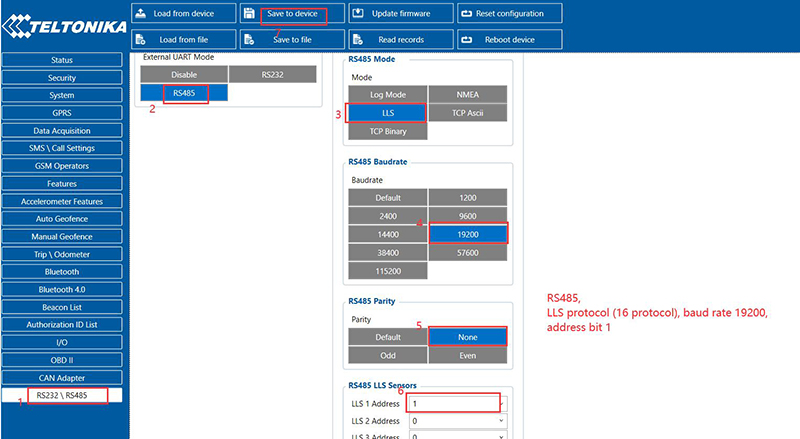This screenshot has height=439, width=800.
Task: Click the Update firmware icon
Action: coord(358,14)
